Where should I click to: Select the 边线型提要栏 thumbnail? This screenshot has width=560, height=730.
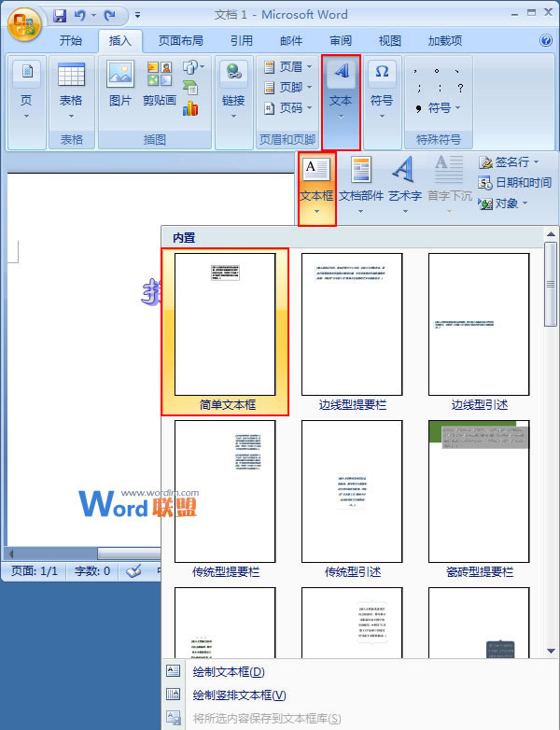pyautogui.click(x=352, y=331)
